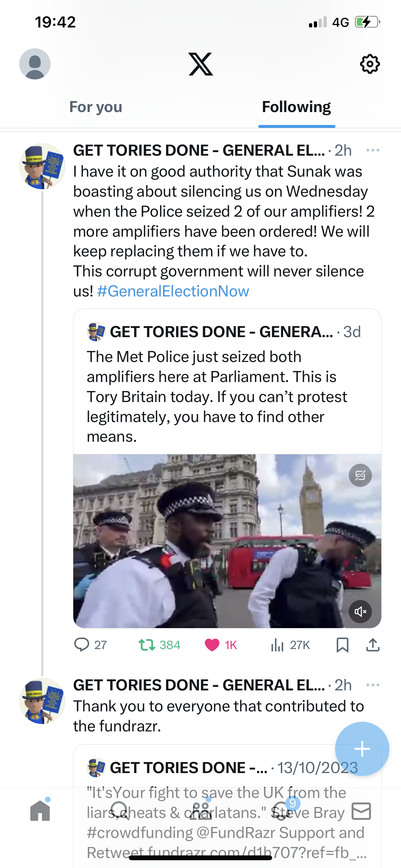Open the Home tab in the bottom bar
This screenshot has height=868, width=401.
pos(40,811)
